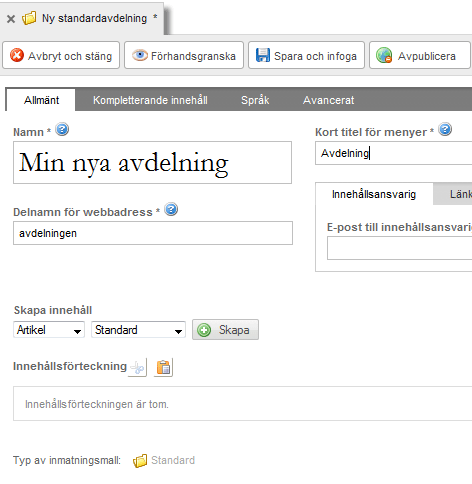Click Spara och infoga button

tap(306, 55)
